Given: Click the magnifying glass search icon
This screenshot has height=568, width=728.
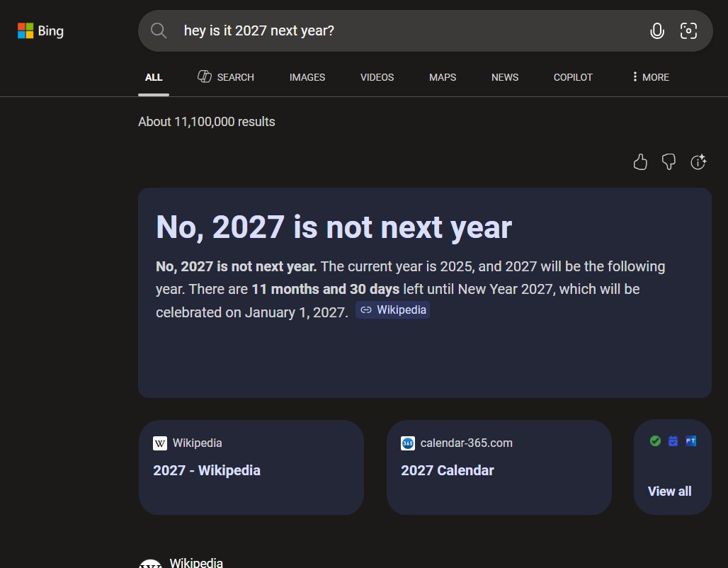Looking at the screenshot, I should (159, 30).
